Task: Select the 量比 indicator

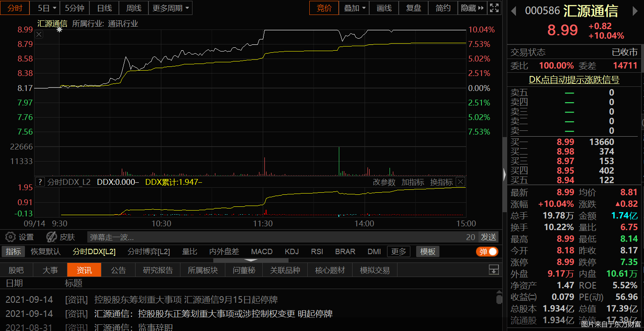Action: point(190,252)
